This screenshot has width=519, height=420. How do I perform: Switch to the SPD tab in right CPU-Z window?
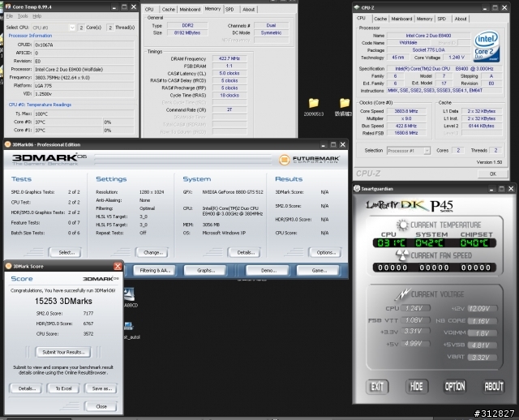(441, 19)
